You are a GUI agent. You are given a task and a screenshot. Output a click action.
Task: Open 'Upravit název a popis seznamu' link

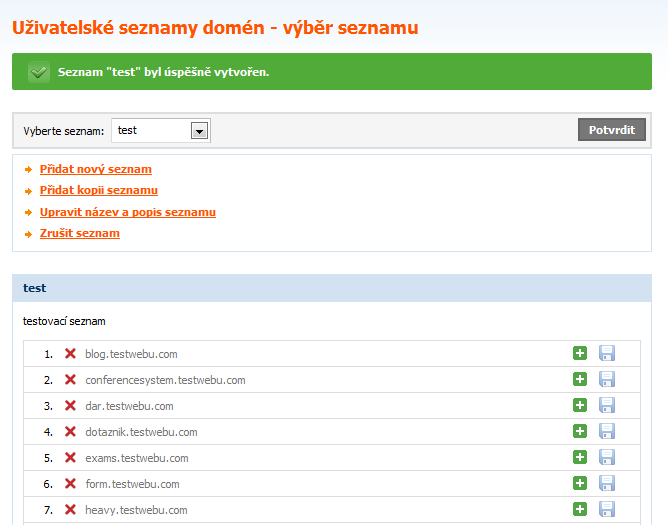click(x=128, y=212)
